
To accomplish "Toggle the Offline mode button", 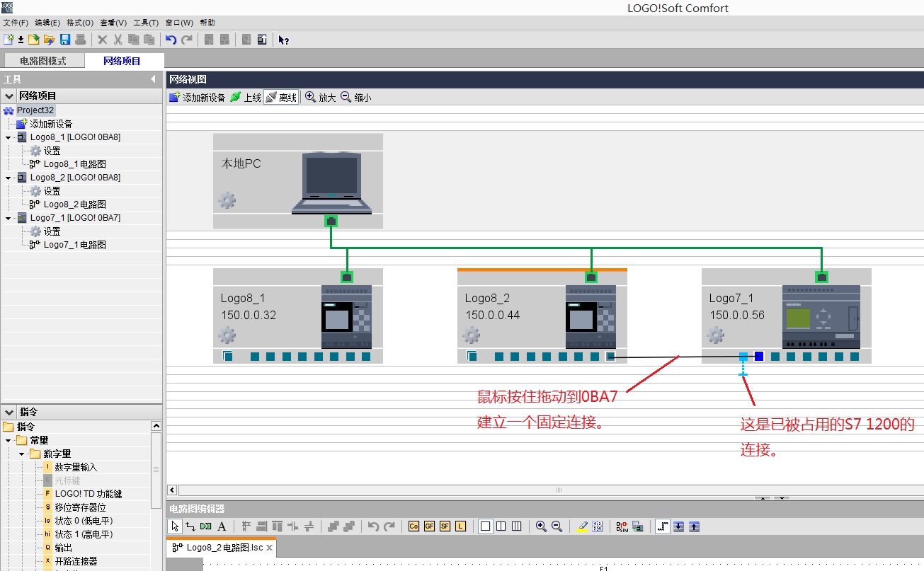I will 281,98.
